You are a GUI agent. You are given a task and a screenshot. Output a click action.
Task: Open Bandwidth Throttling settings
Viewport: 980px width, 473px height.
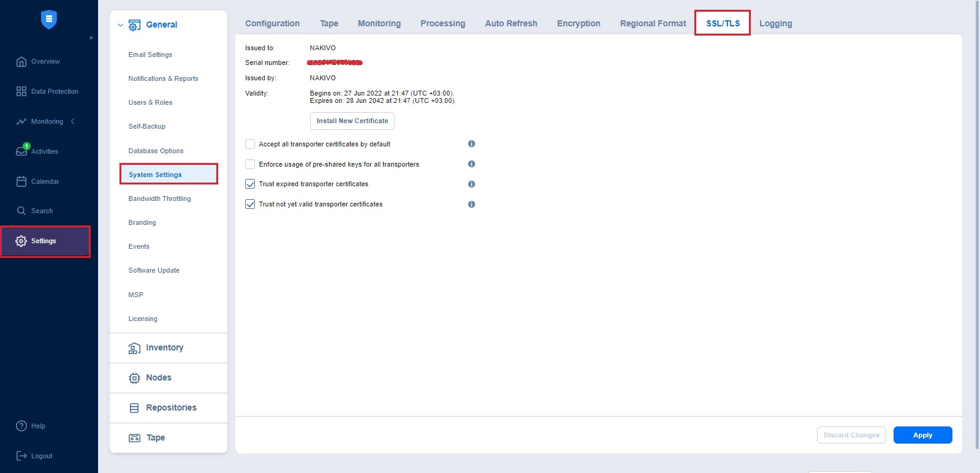click(x=159, y=199)
